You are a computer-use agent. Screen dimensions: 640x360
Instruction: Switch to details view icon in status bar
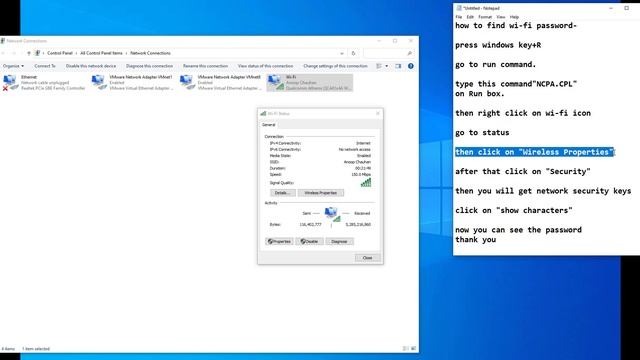tap(405, 349)
